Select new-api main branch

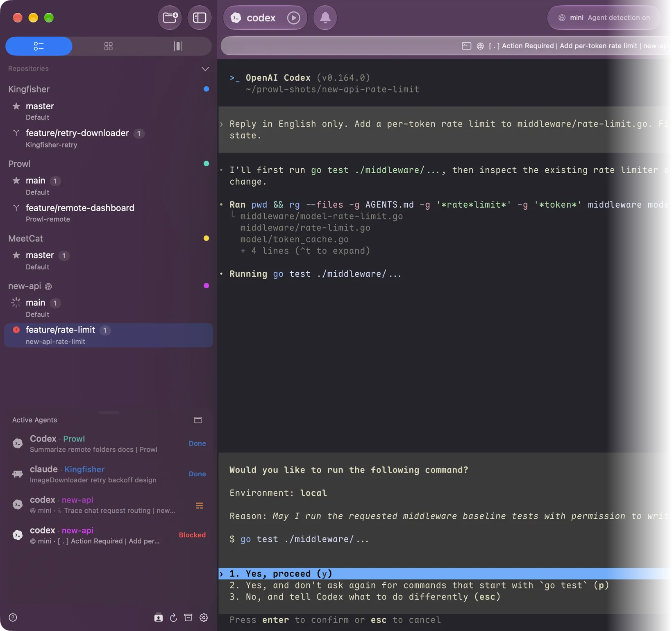tap(109, 308)
